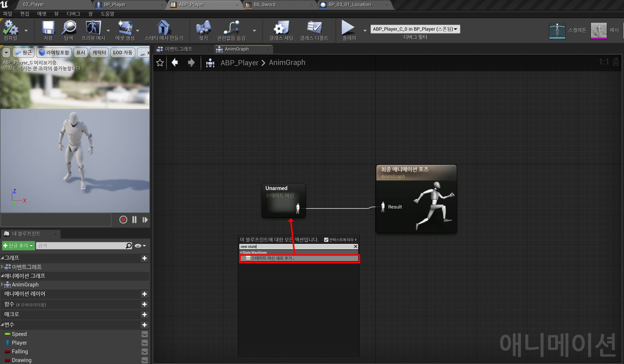Toggle context sensitive (컨텍스트에 따라) checkbox

point(326,240)
